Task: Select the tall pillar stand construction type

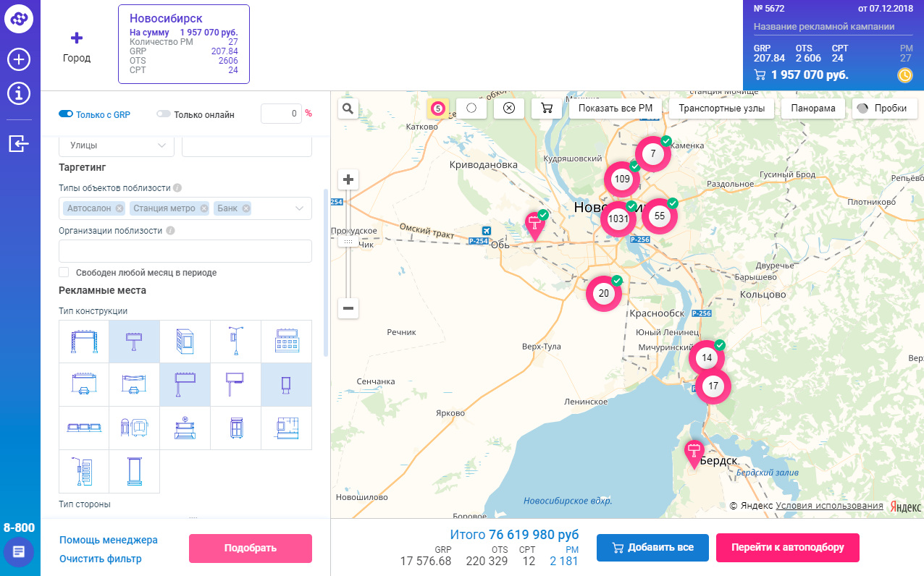Action: point(135,472)
